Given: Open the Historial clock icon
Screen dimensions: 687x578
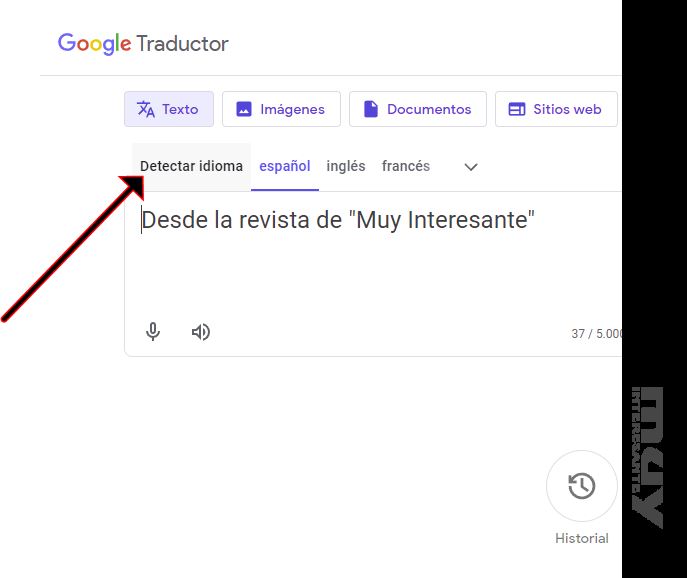Looking at the screenshot, I should tap(581, 487).
